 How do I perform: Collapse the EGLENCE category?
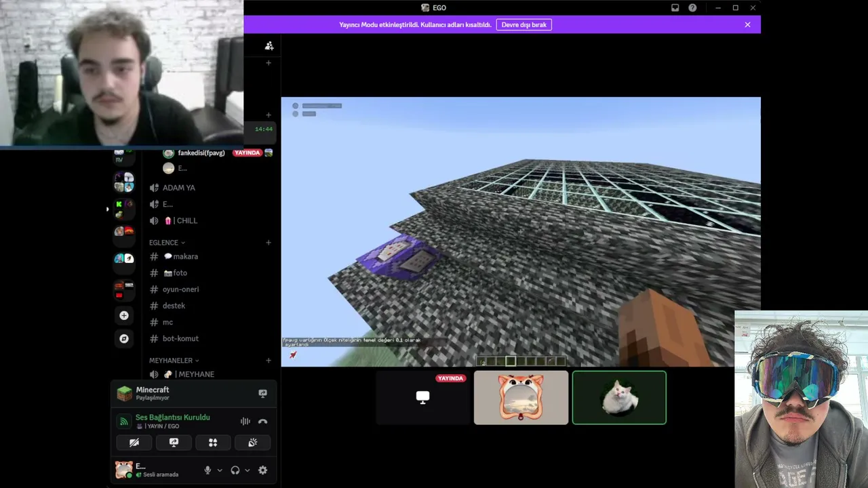pos(167,243)
